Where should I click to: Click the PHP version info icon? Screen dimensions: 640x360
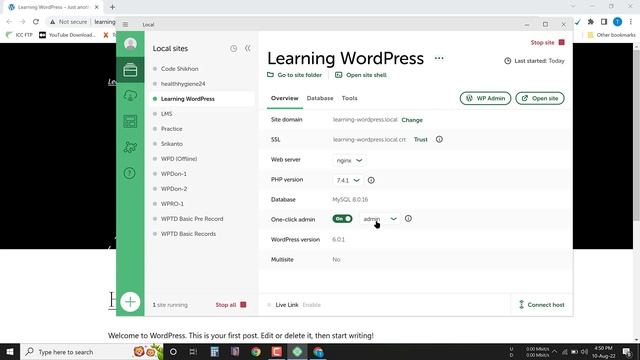pyautogui.click(x=371, y=180)
